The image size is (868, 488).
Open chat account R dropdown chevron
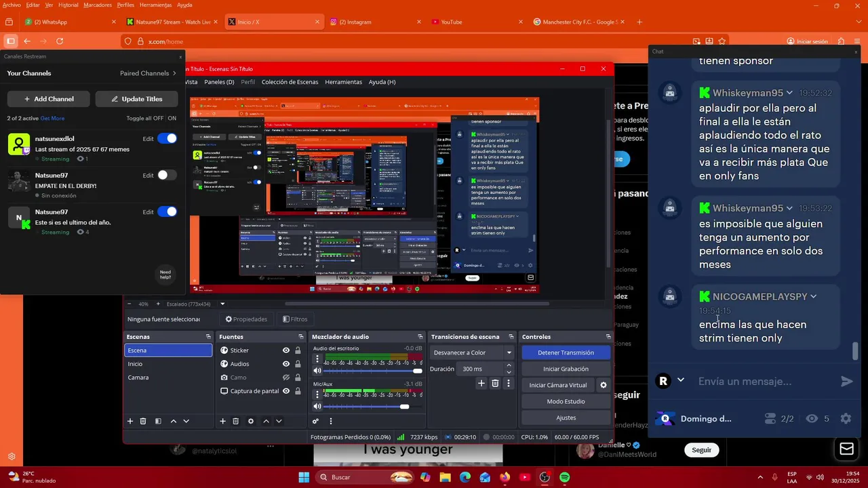[681, 381]
